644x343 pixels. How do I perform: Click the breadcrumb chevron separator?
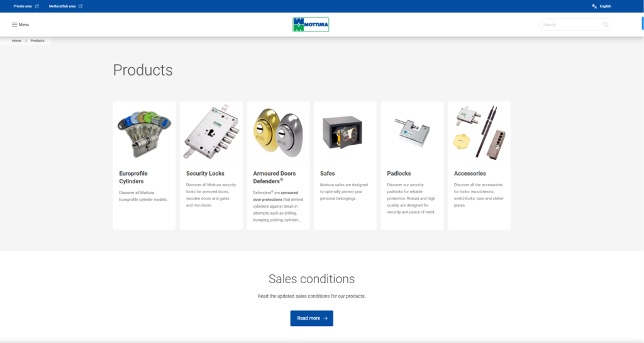26,41
